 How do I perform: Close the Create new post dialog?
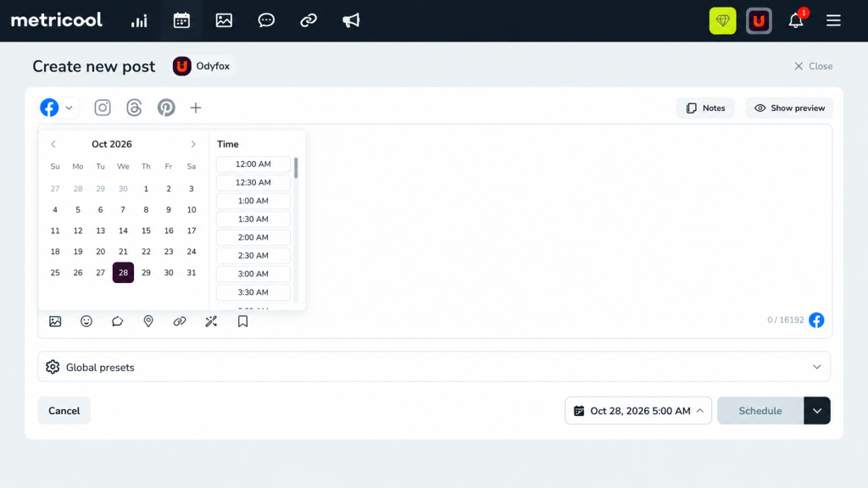[813, 66]
